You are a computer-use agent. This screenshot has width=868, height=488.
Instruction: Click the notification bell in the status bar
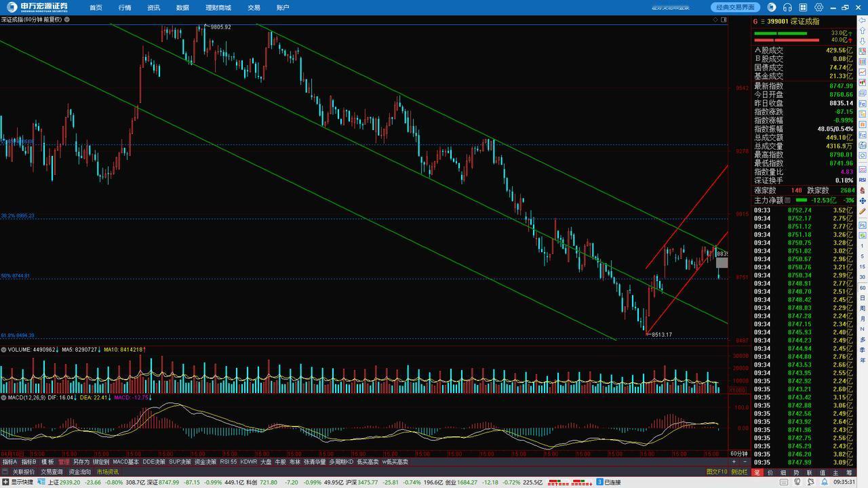pyautogui.click(x=825, y=482)
